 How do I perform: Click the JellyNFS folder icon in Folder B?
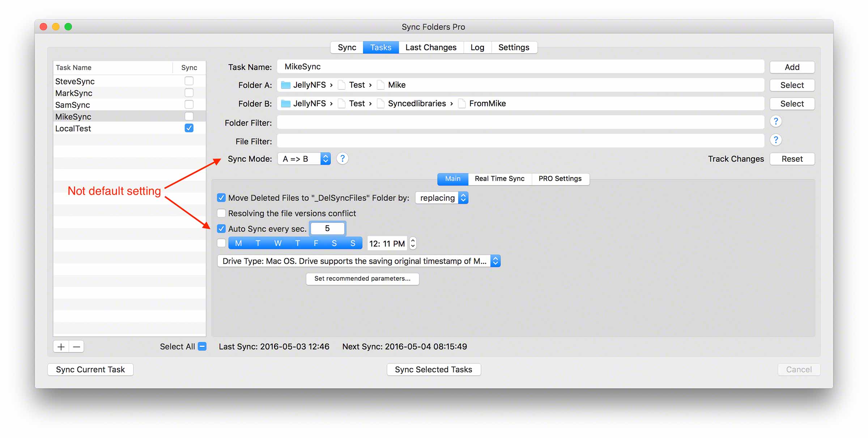tap(286, 104)
